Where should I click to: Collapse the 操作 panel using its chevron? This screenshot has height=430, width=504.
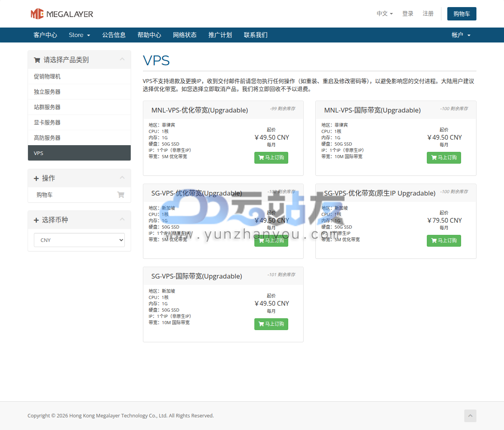(122, 177)
